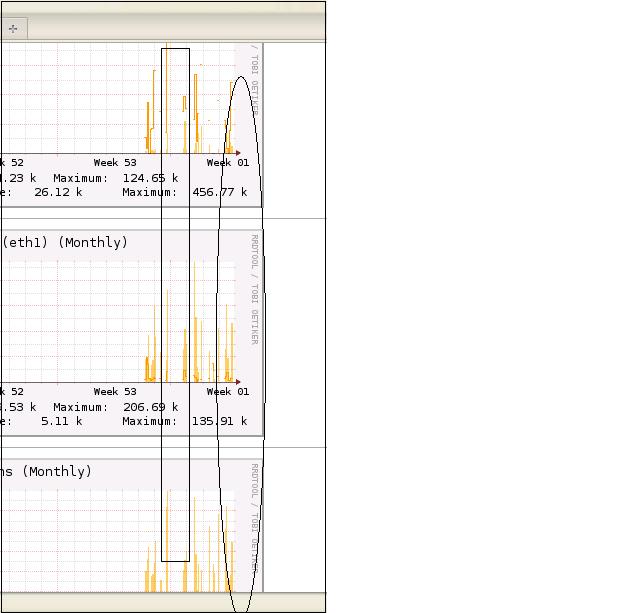
Task: Click the x-axis arrow tip on eth1 graph
Action: pyautogui.click(x=238, y=381)
